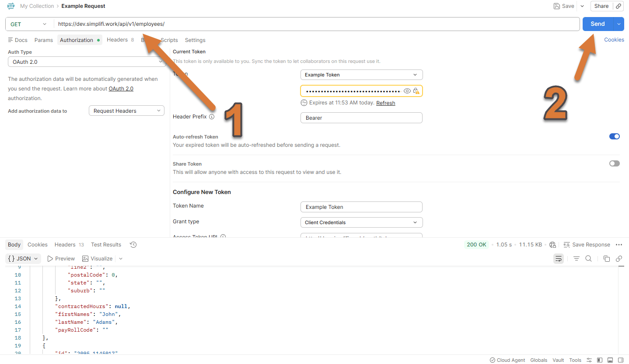Switch to the Params tab
Viewport: 629px width, 364px height.
[x=44, y=40]
